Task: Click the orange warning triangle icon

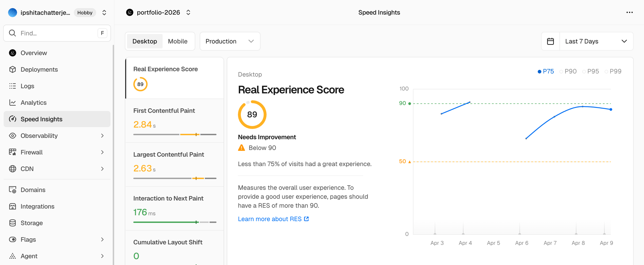Action: point(241,148)
